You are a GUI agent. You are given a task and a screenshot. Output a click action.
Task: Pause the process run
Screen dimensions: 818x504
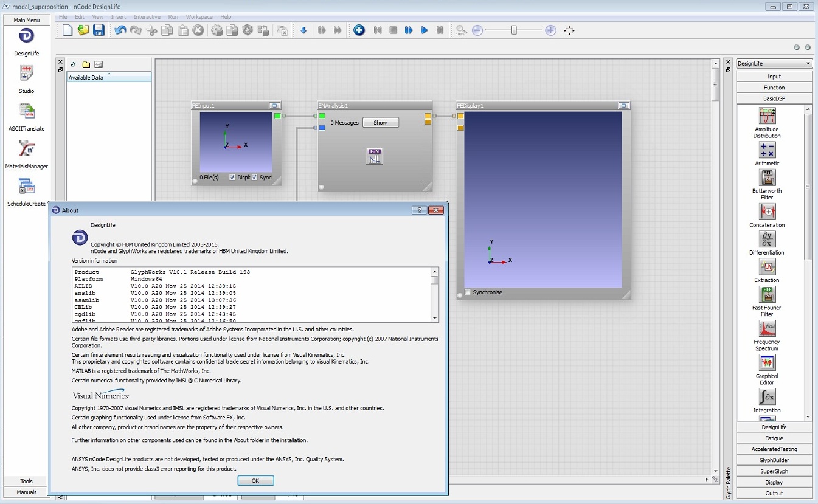[x=440, y=30]
